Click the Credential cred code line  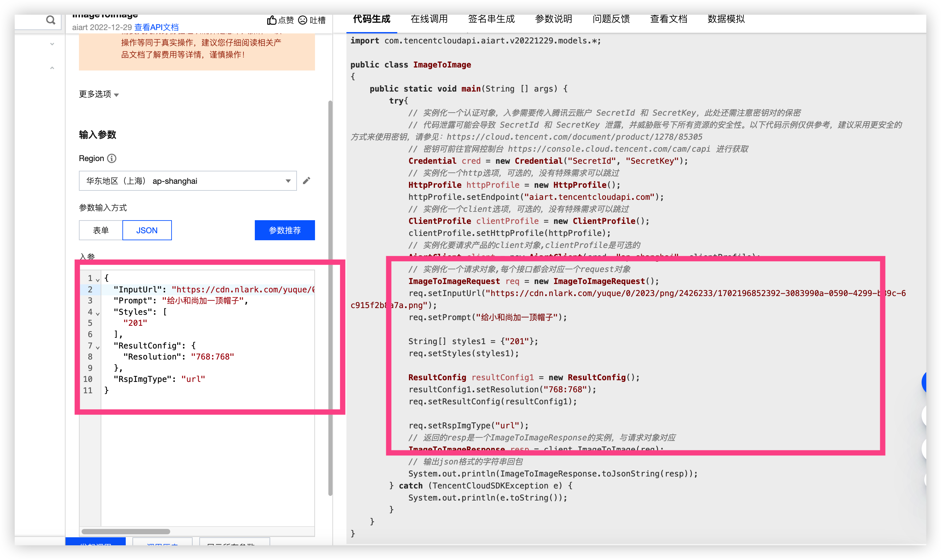click(x=548, y=161)
